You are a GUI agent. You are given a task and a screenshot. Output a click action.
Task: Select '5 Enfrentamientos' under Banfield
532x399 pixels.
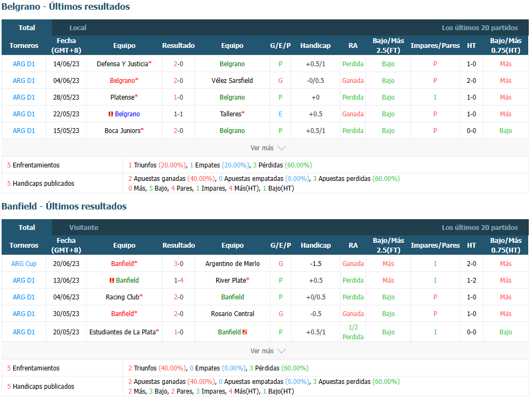(x=33, y=368)
